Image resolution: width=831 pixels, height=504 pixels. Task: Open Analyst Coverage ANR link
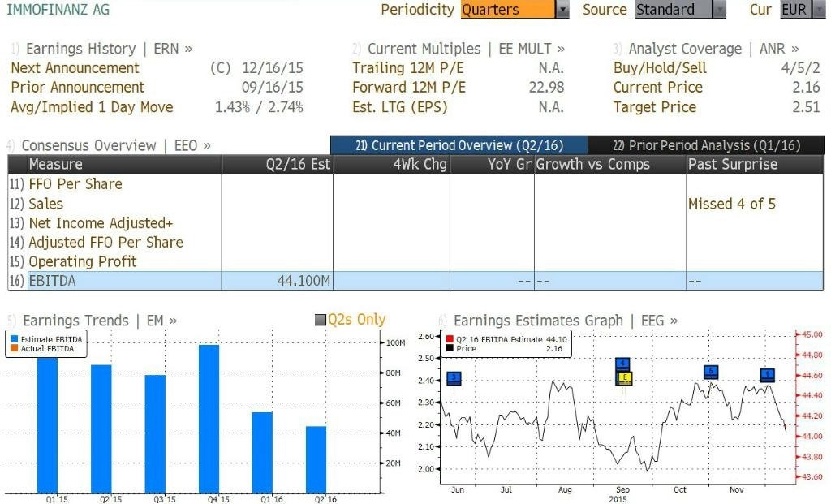(713, 49)
